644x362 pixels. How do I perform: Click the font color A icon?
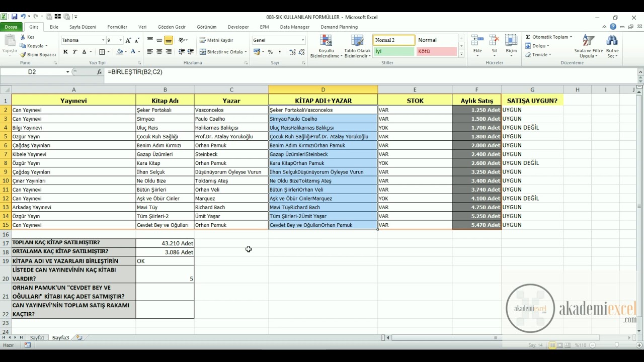tap(133, 52)
